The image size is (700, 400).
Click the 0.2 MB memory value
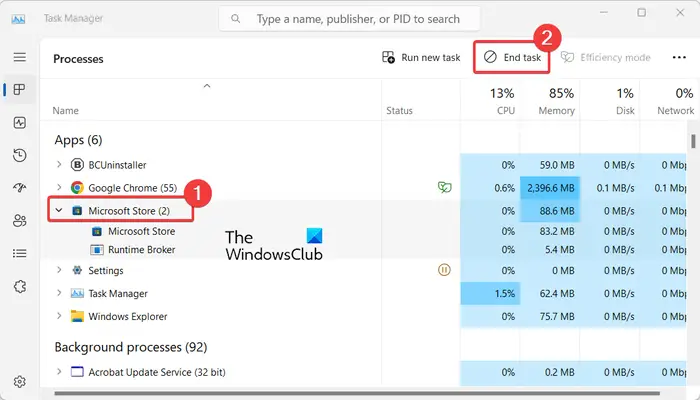click(x=559, y=372)
